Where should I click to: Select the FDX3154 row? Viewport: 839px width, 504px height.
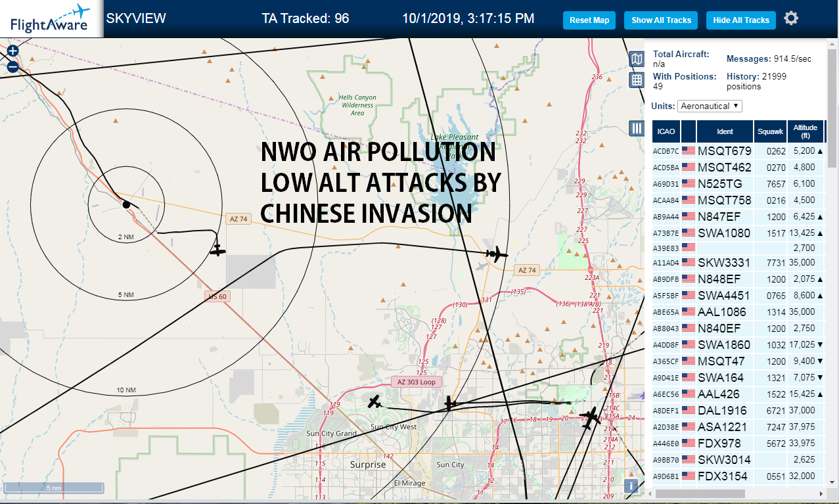pyautogui.click(x=738, y=476)
